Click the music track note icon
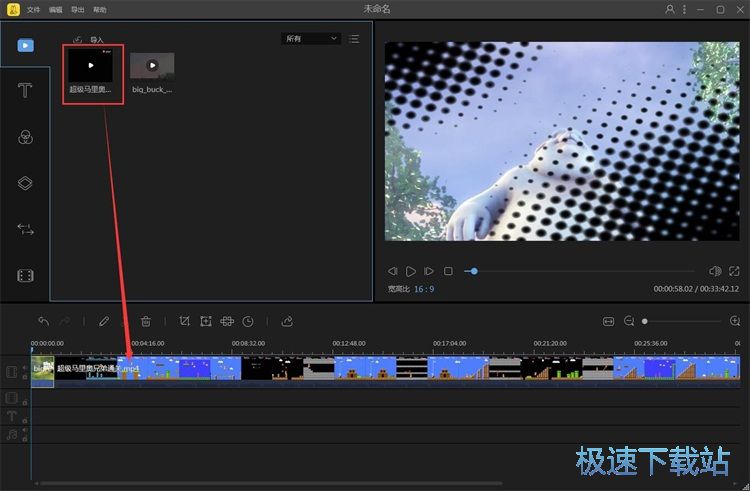The height and width of the screenshot is (491, 750). 11,434
